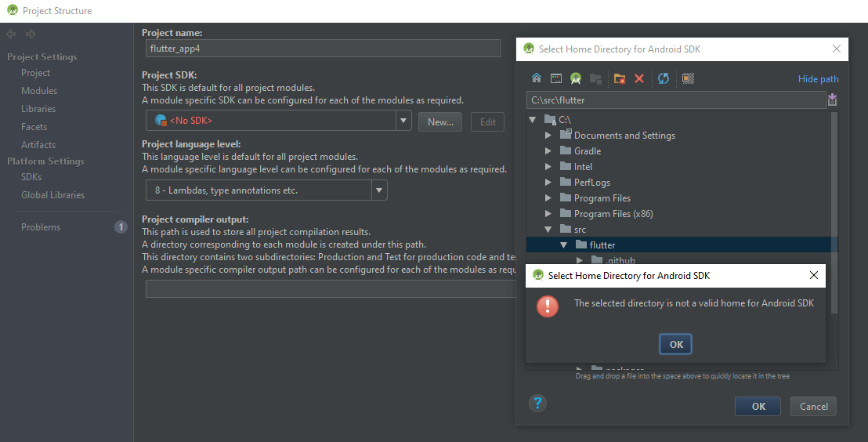Refresh the directory tree
868x442 pixels.
[664, 78]
